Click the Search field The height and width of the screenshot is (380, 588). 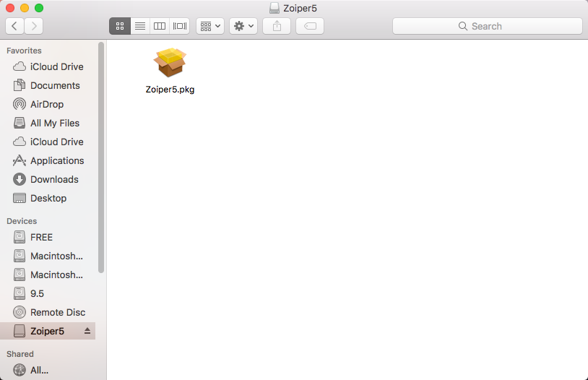488,26
